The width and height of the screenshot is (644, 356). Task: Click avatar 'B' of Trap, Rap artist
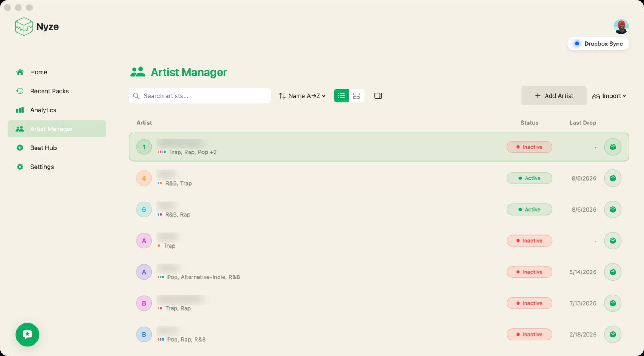click(x=144, y=303)
